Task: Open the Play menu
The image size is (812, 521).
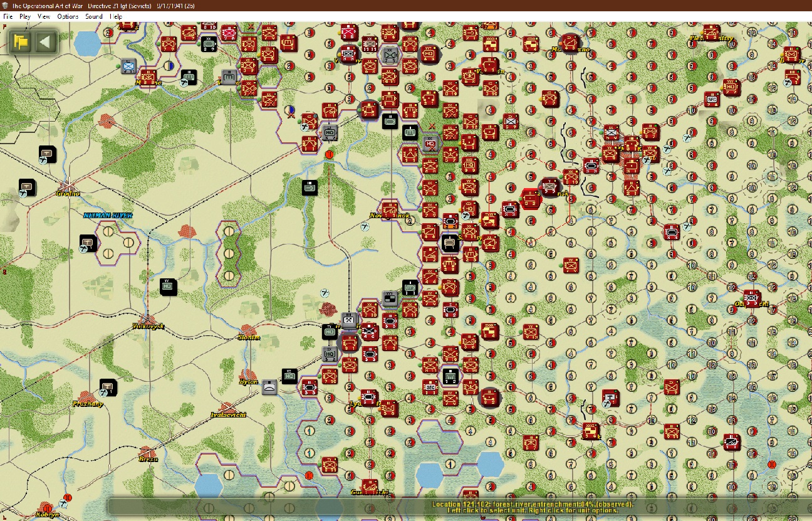Action: coord(25,16)
